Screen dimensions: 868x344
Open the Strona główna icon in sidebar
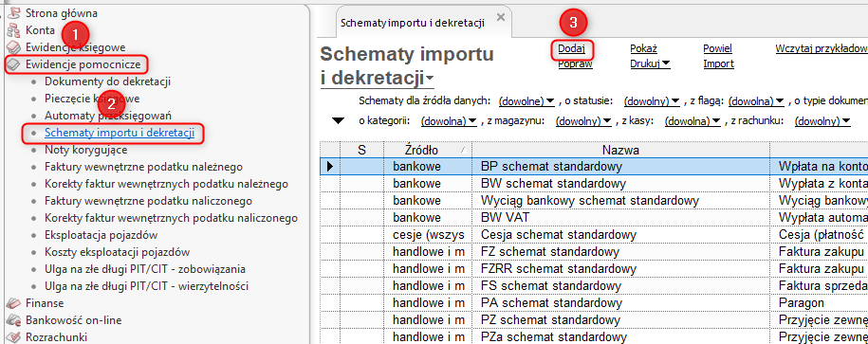coord(13,12)
